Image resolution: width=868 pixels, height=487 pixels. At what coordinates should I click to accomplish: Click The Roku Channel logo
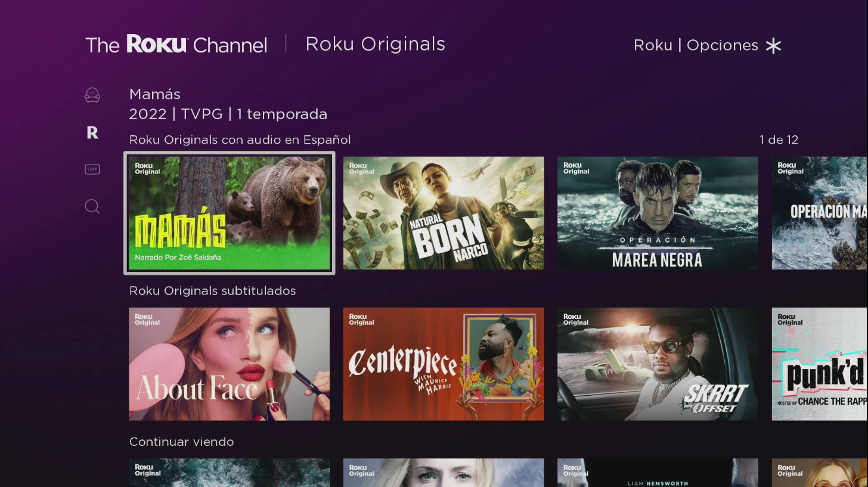tap(176, 44)
